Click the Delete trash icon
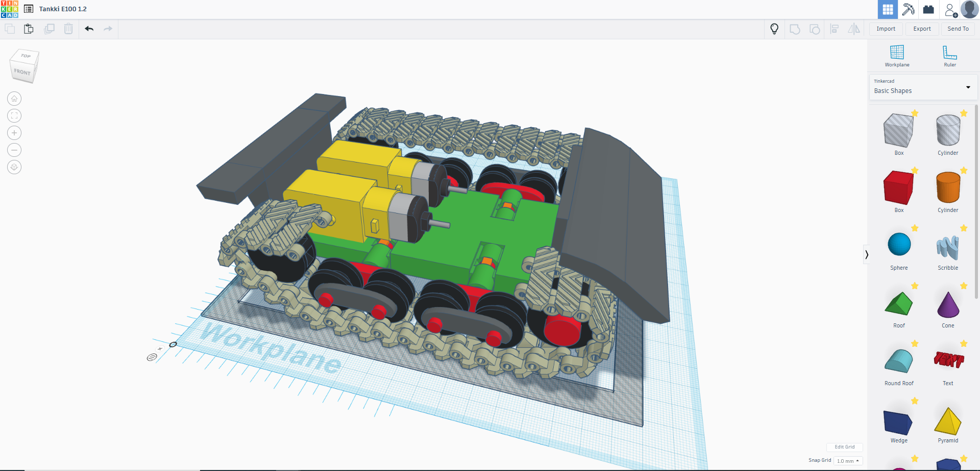The width and height of the screenshot is (980, 471). point(68,29)
